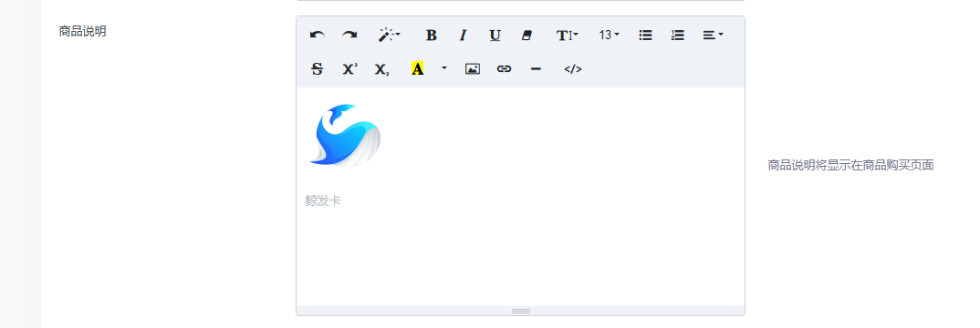This screenshot has height=328, width=980.
Task: Select the whale logo image in editor
Action: click(x=345, y=135)
